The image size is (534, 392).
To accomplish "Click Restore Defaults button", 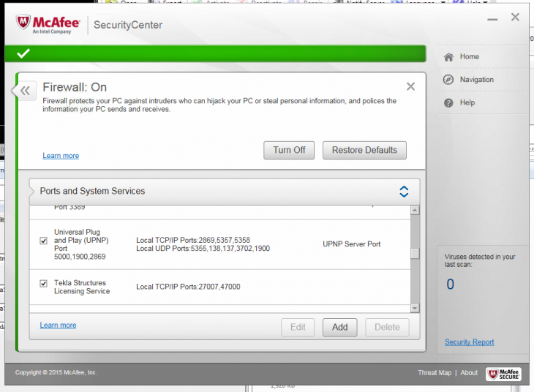I will coord(364,150).
